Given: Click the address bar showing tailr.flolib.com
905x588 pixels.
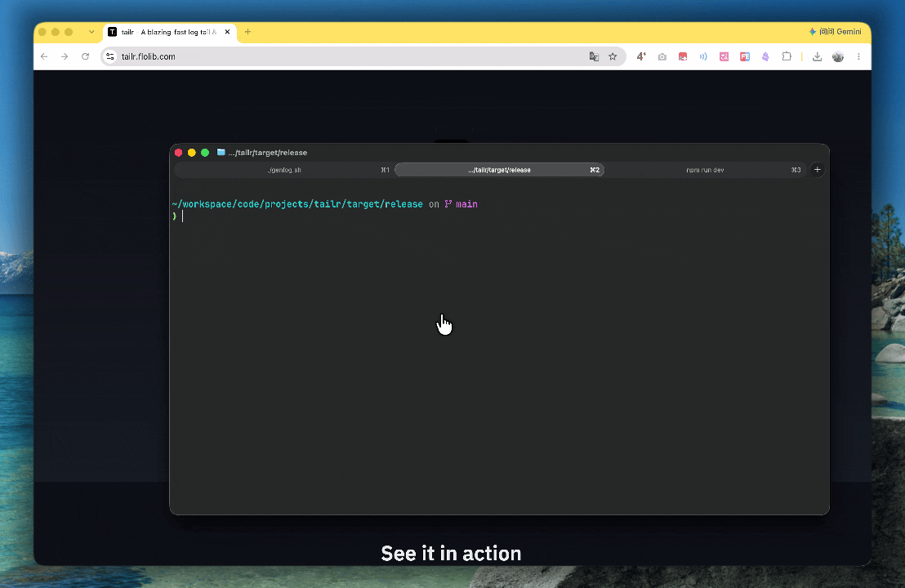Looking at the screenshot, I should tap(363, 56).
